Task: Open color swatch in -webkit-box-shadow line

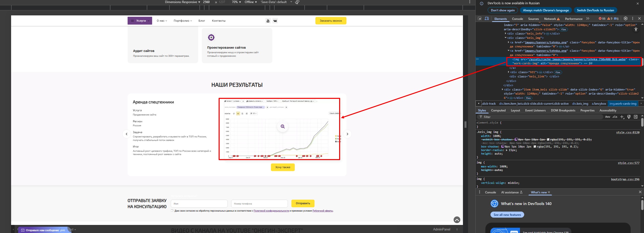Action: pyautogui.click(x=548, y=139)
